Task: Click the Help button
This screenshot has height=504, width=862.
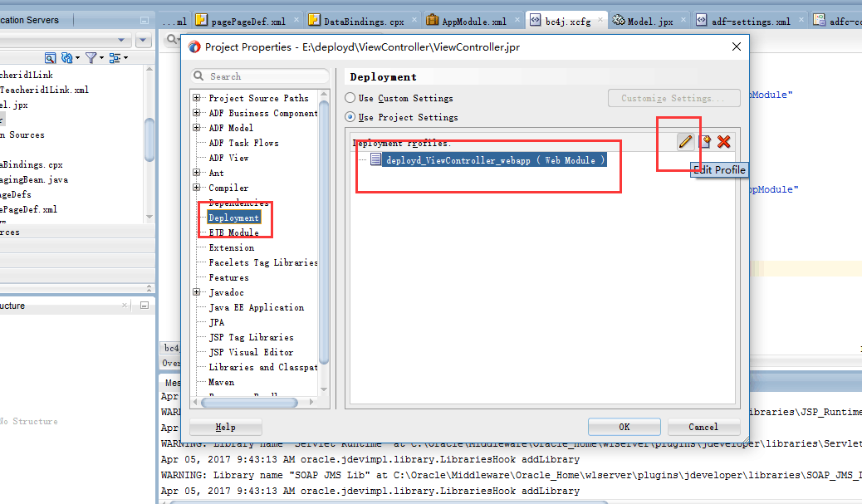Action: [x=225, y=427]
